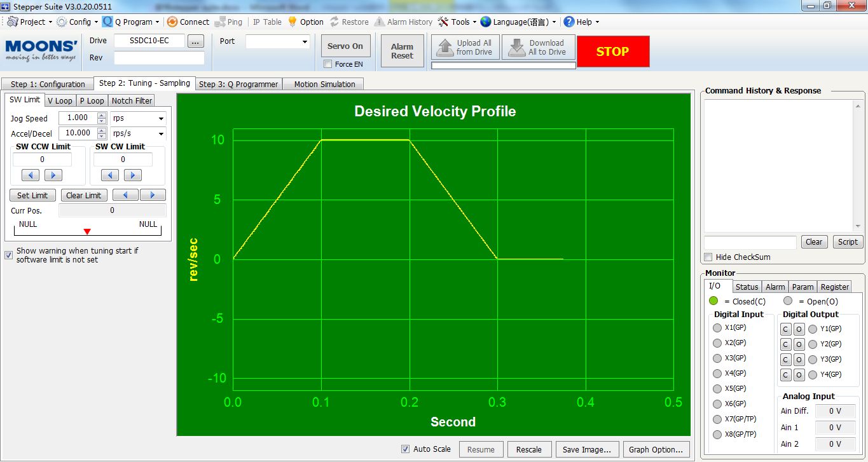868x462 pixels.
Task: Enable the Force EN checkbox
Action: [x=327, y=64]
